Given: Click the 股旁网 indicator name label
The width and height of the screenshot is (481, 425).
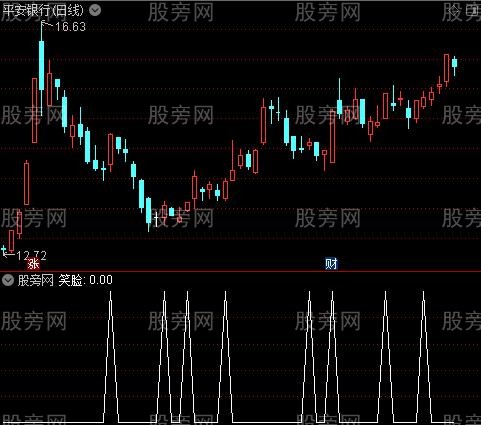Looking at the screenshot, I should [x=35, y=280].
